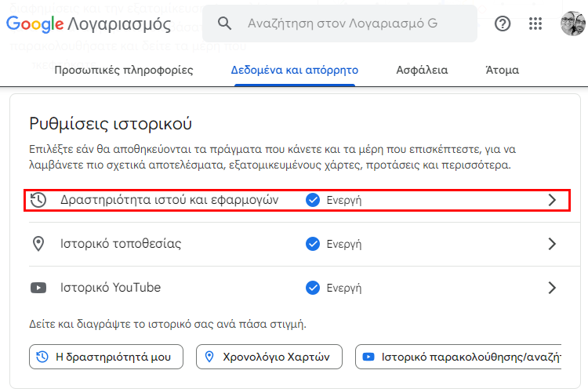Click the blue checkmark next to Δραστηριότητα ιστού
The image size is (588, 392).
[313, 200]
